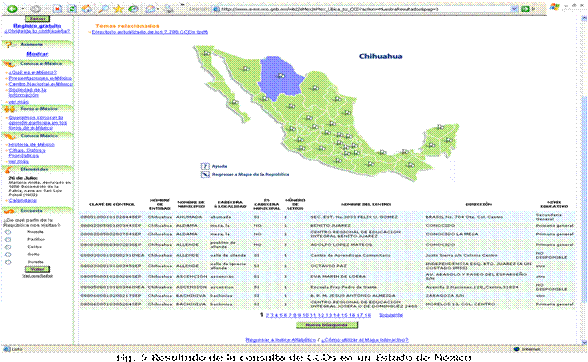The height and width of the screenshot is (362, 588).
Task: Open the Mail toolbar dropdown arrow
Action: 158,9
